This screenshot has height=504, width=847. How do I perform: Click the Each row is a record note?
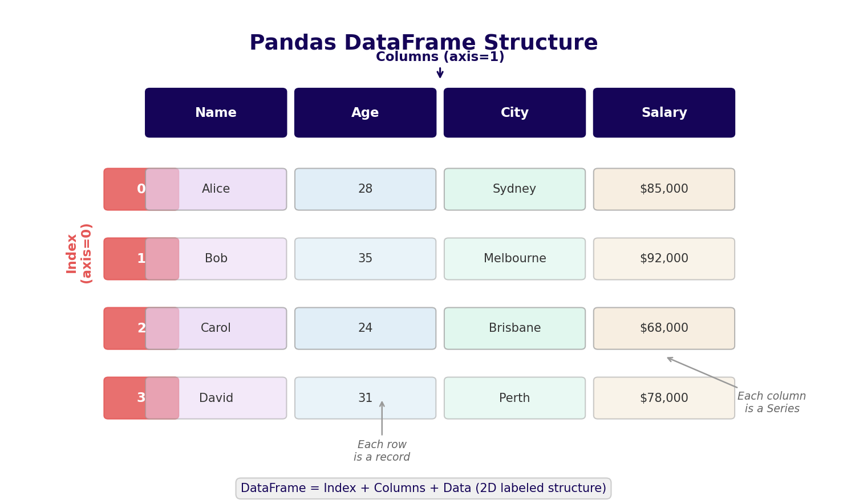382,451
